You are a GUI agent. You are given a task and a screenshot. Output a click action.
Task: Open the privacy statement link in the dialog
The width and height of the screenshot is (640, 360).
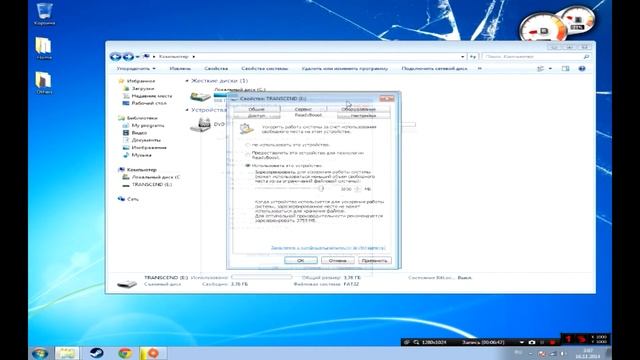(328, 248)
